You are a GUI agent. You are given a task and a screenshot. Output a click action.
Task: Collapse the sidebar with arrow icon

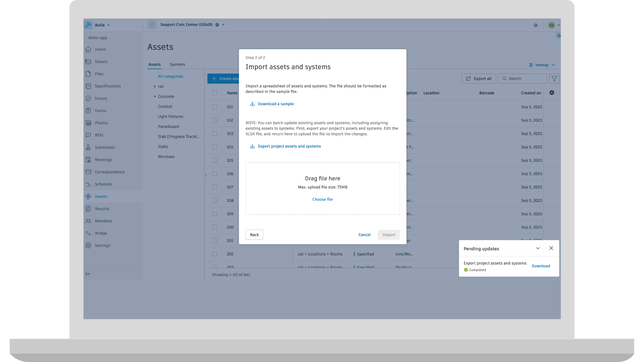pyautogui.click(x=88, y=274)
